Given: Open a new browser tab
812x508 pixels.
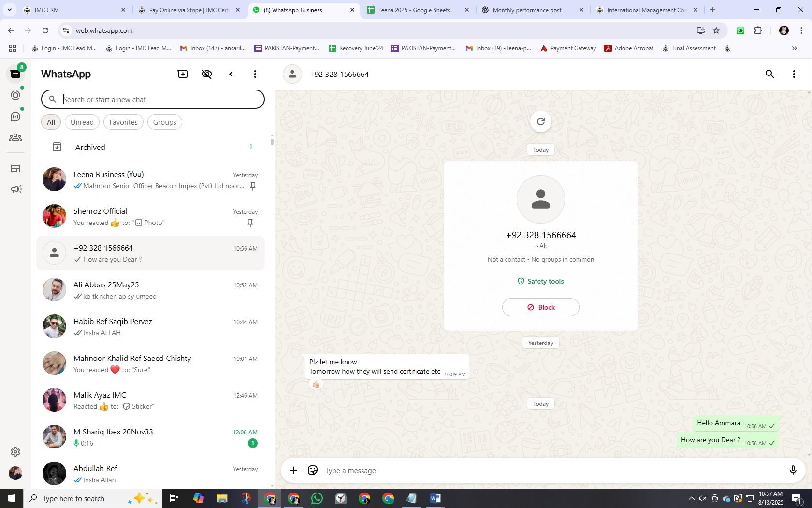Looking at the screenshot, I should [x=713, y=10].
